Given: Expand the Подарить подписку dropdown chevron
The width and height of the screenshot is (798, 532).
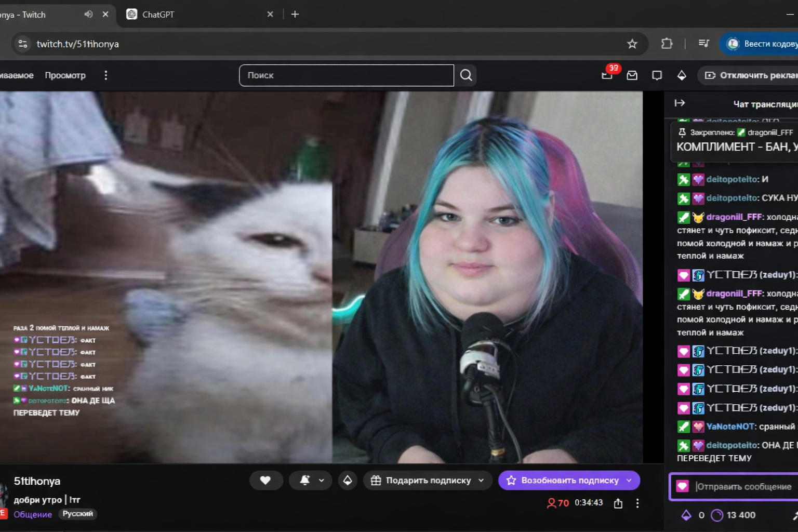Looking at the screenshot, I should (x=481, y=480).
